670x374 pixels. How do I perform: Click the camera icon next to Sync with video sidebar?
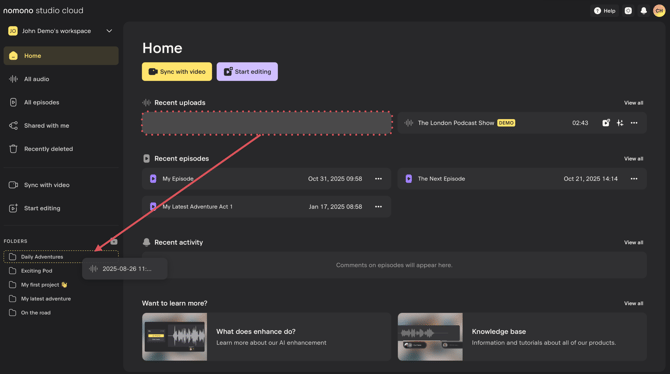tap(13, 185)
